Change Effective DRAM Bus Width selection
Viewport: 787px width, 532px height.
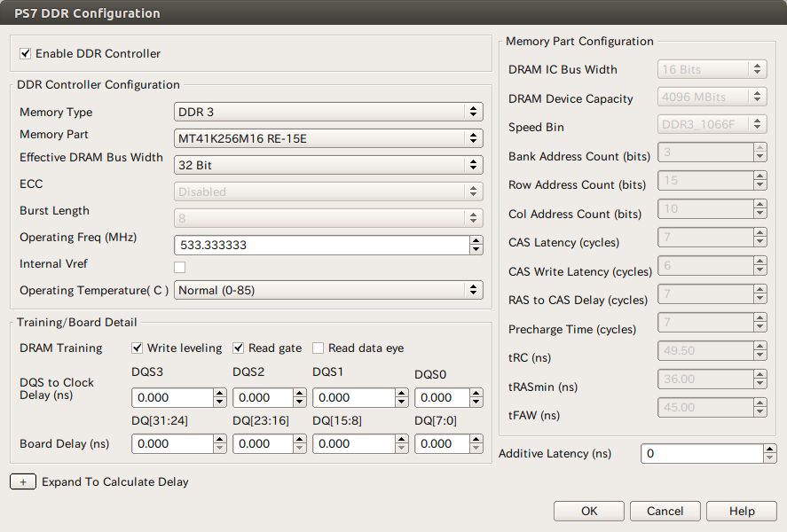[x=328, y=165]
